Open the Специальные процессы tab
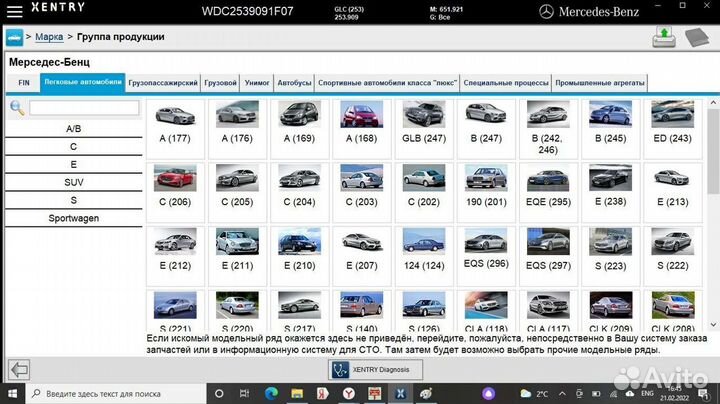 click(506, 83)
